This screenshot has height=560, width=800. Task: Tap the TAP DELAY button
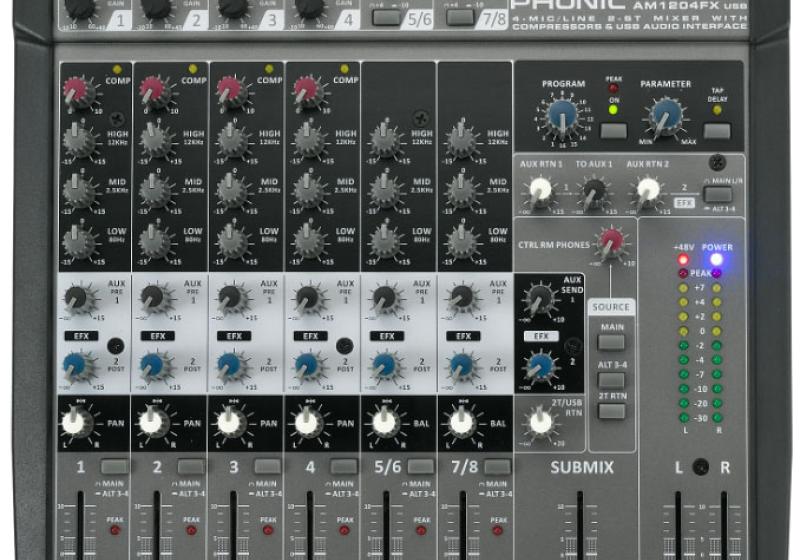pos(717,131)
